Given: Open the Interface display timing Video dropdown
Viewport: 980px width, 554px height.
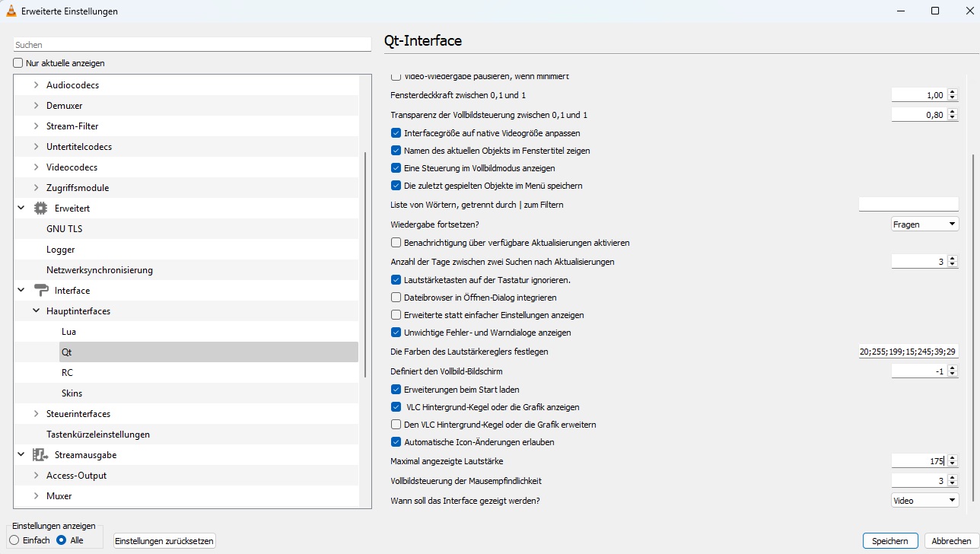Looking at the screenshot, I should coord(924,501).
